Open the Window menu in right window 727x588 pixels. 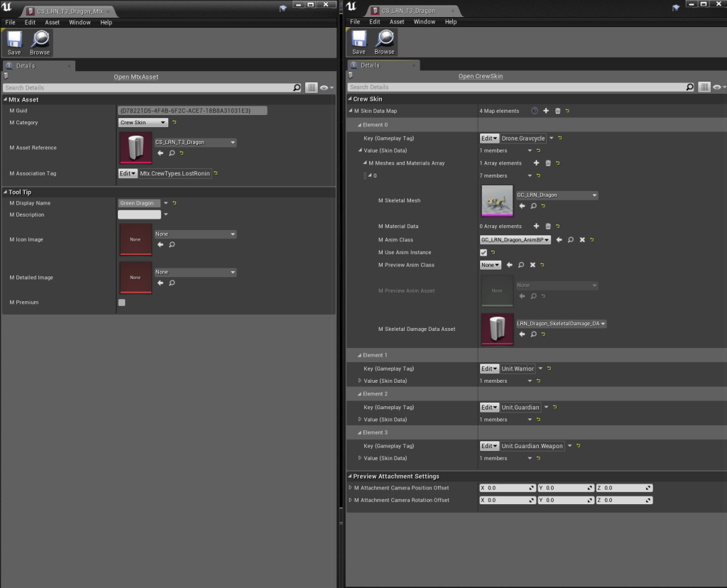point(424,22)
